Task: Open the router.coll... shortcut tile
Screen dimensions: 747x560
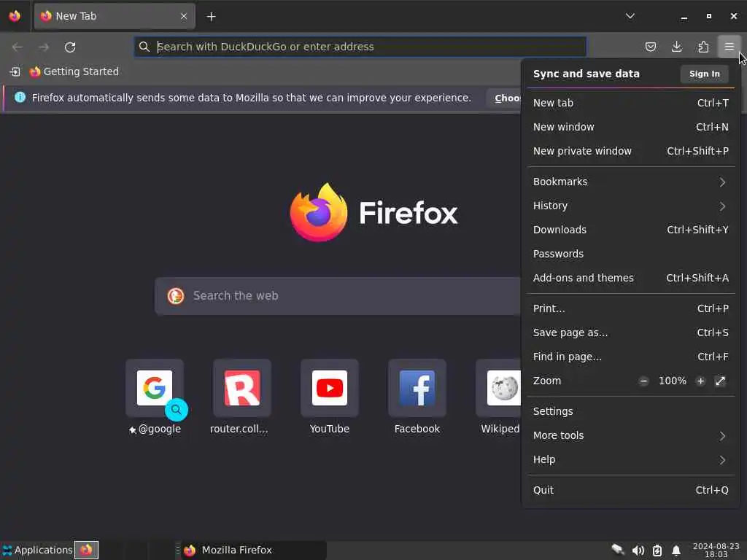Action: 242,397
